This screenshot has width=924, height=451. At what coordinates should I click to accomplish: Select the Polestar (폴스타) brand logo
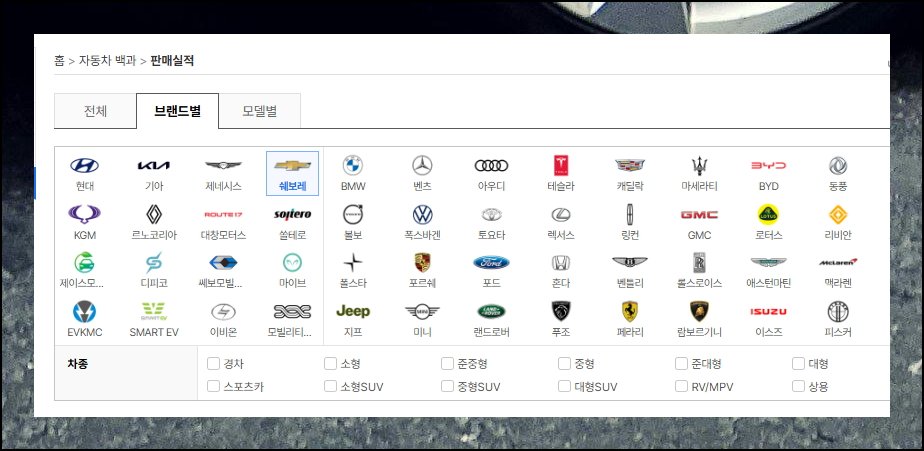tap(353, 262)
